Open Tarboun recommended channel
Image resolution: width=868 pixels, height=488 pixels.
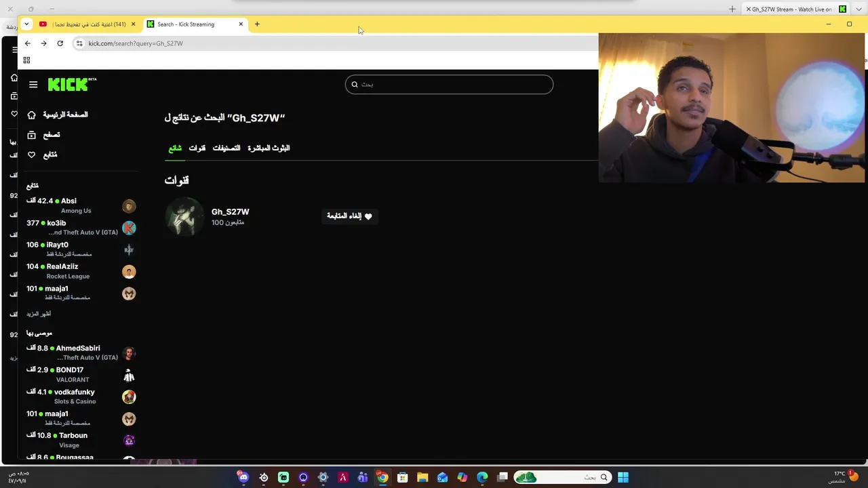click(81, 440)
